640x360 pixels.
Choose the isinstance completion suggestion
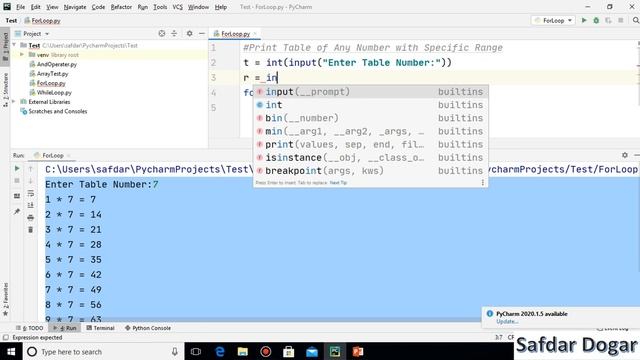(x=370, y=157)
